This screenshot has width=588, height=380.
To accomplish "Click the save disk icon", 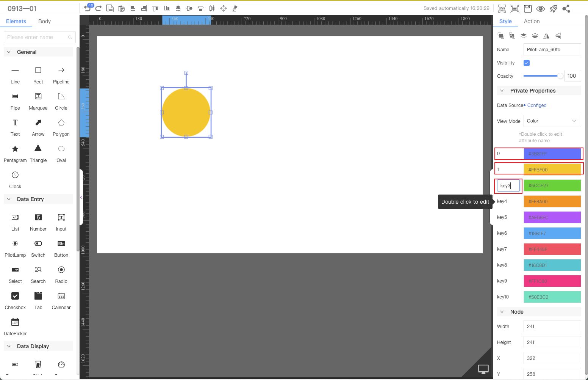I will (x=528, y=8).
